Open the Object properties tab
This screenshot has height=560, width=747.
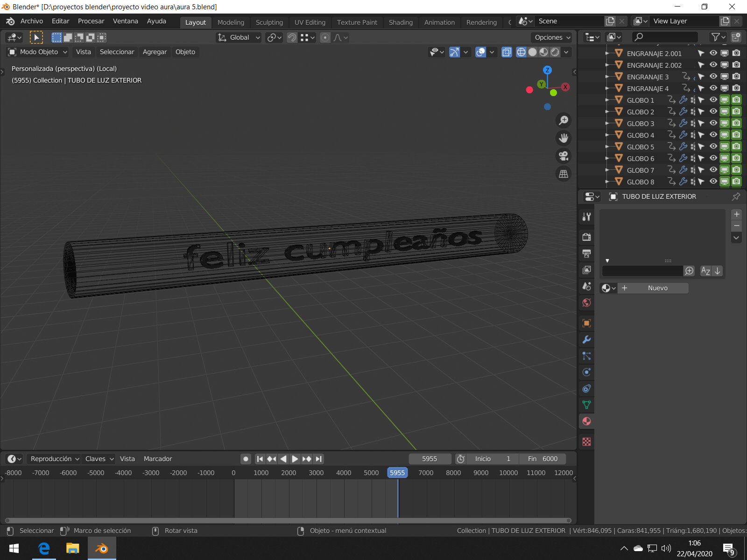click(x=587, y=323)
